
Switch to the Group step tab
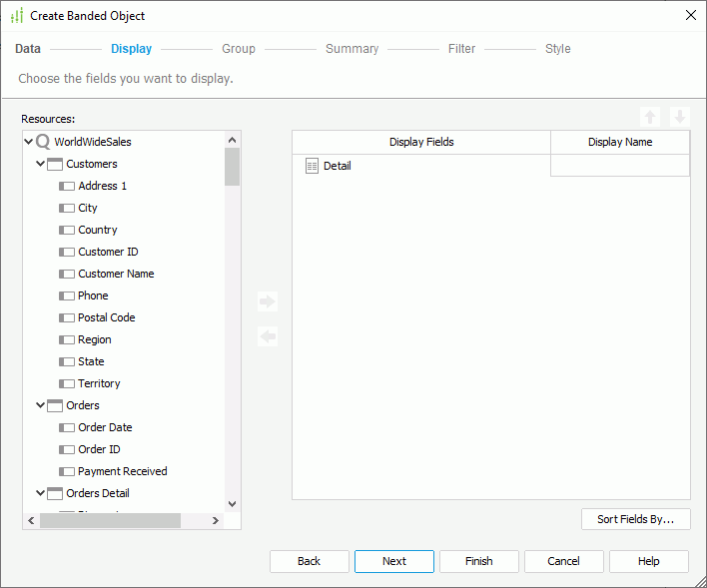(x=238, y=49)
